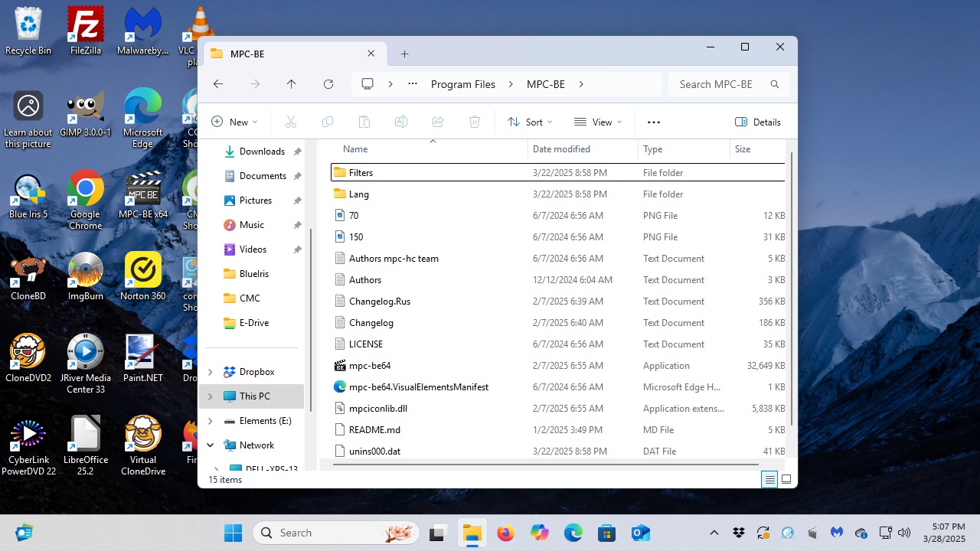Click the Rename icon in toolbar
Image resolution: width=980 pixels, height=551 pixels.
point(401,122)
